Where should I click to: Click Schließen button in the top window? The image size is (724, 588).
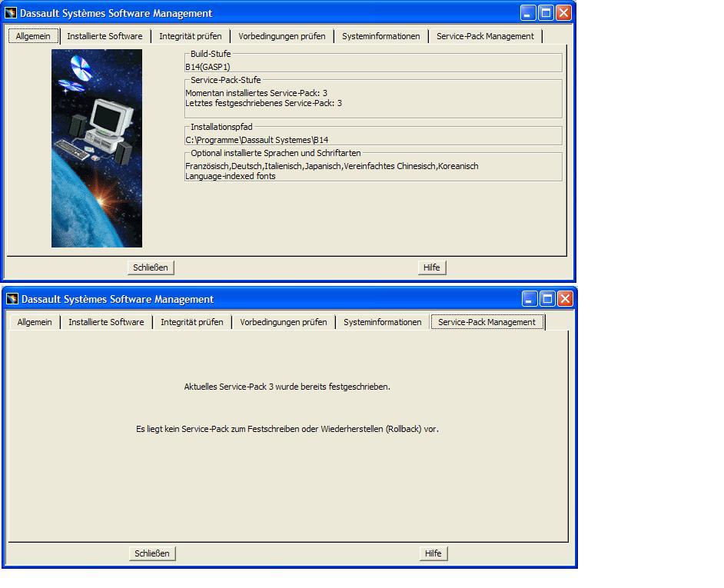point(151,267)
